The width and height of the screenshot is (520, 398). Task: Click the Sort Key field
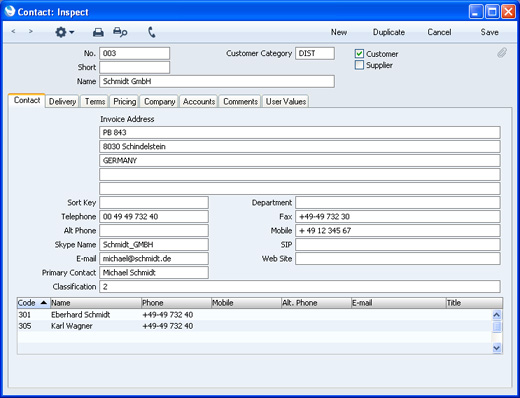point(154,202)
